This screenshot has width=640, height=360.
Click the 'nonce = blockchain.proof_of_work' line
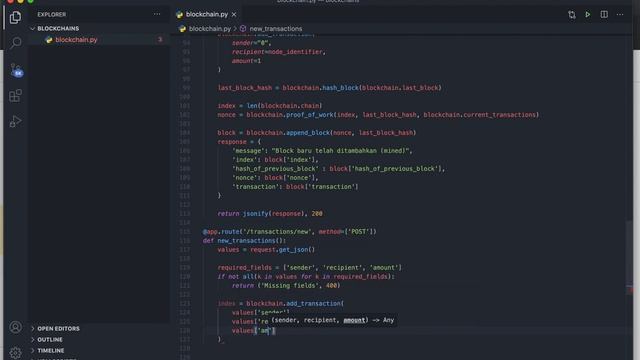tap(378, 115)
